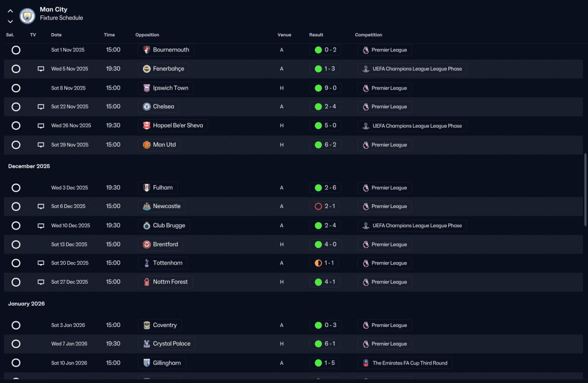This screenshot has width=588, height=383.
Task: Click the Man City club badge
Action: [x=27, y=16]
